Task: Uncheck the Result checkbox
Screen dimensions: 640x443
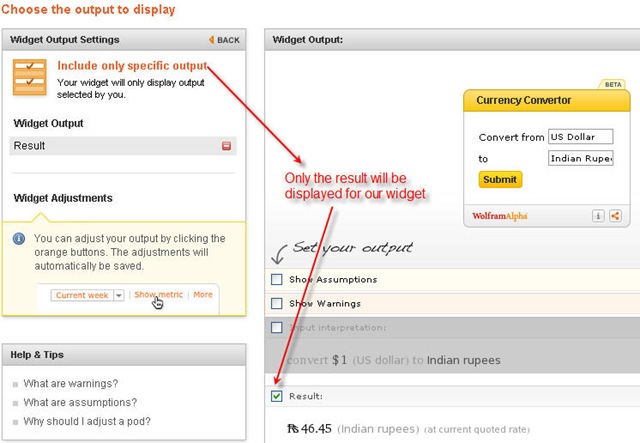Action: coord(277,396)
